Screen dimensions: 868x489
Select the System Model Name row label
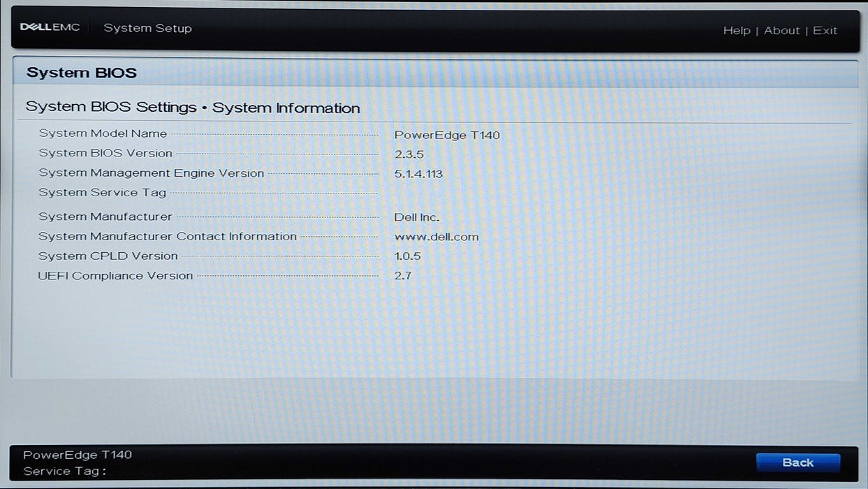(103, 133)
